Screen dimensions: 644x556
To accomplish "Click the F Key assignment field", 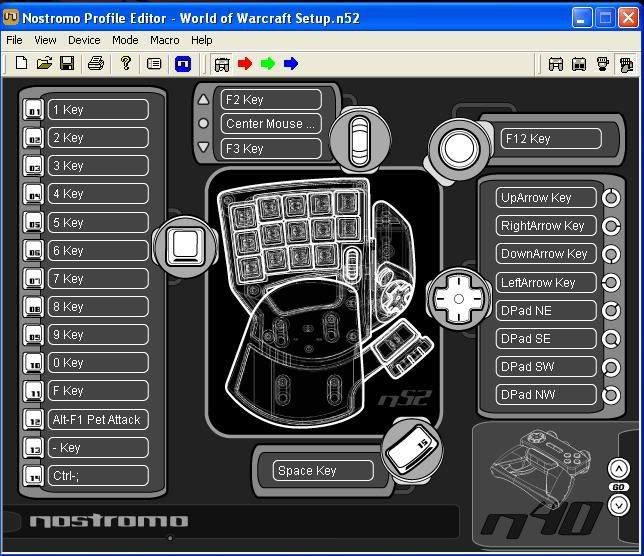I will pyautogui.click(x=98, y=391).
